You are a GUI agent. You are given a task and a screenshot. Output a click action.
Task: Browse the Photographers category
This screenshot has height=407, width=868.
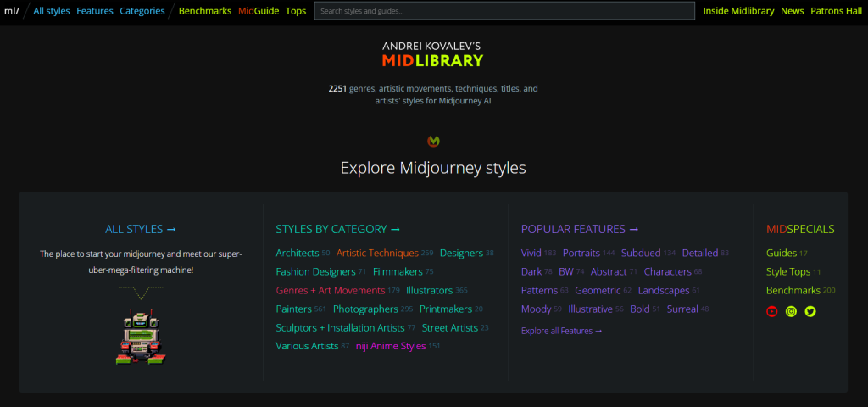(x=365, y=309)
